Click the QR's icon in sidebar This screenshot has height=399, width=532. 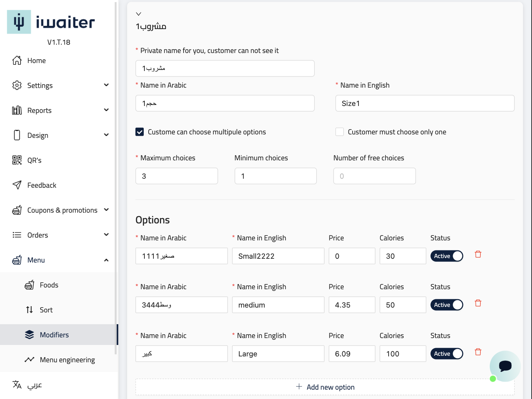pyautogui.click(x=17, y=160)
